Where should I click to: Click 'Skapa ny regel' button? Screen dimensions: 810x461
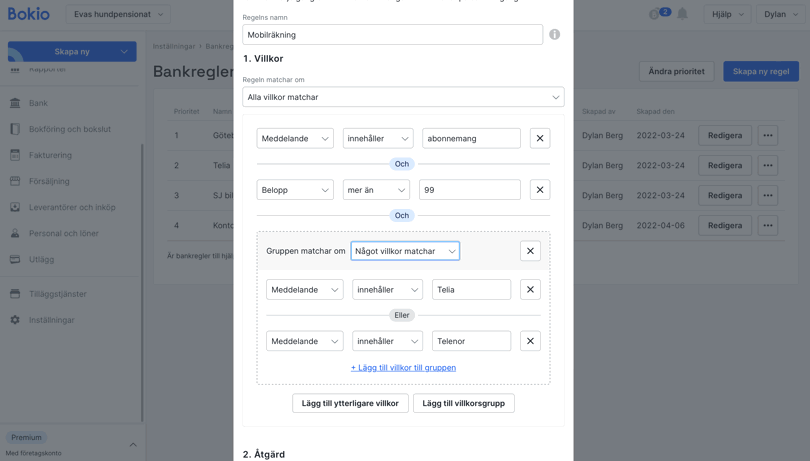pyautogui.click(x=761, y=71)
